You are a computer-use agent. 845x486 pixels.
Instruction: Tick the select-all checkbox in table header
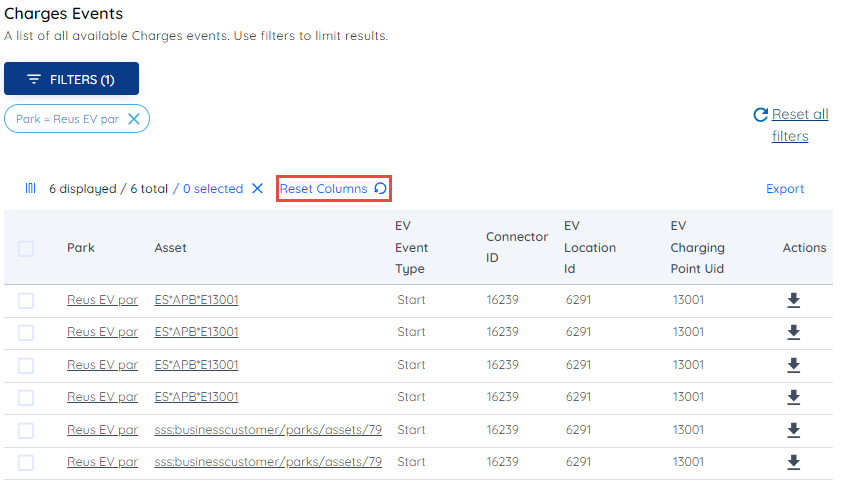tap(26, 248)
